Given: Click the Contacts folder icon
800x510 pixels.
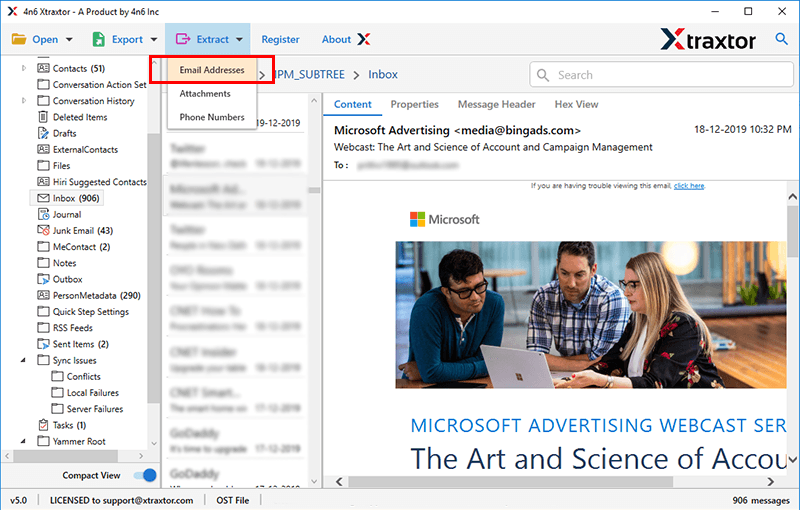Looking at the screenshot, I should pyautogui.click(x=43, y=68).
